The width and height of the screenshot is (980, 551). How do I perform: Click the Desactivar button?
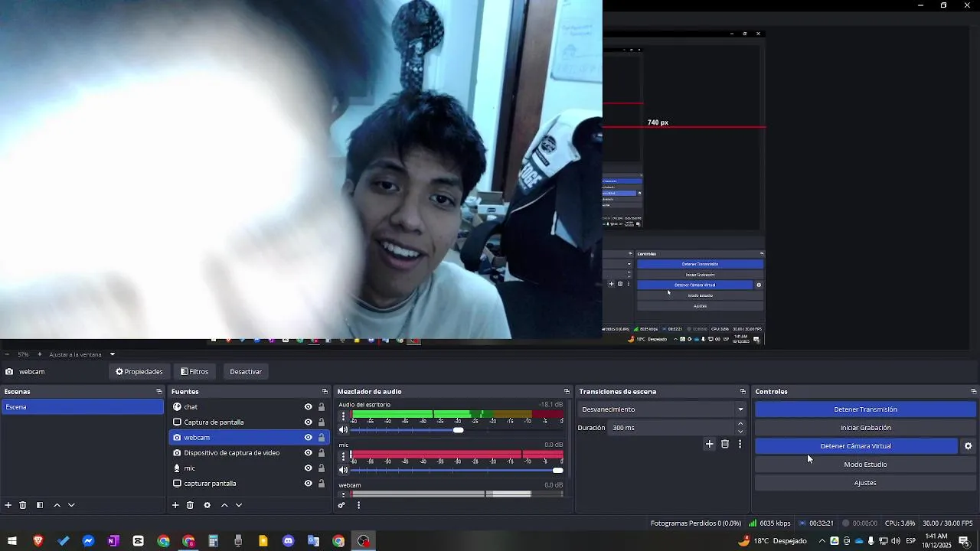(246, 372)
